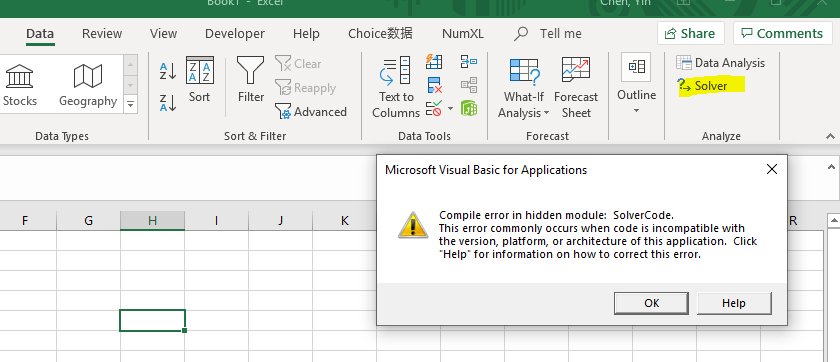The width and height of the screenshot is (840, 362).
Task: Select the Geography data type
Action: (x=88, y=85)
